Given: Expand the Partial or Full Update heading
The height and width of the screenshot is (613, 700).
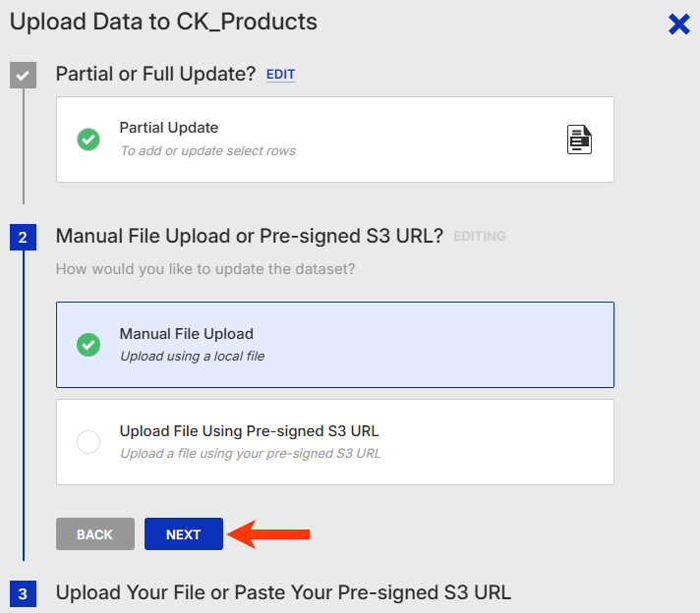Looking at the screenshot, I should click(x=155, y=74).
